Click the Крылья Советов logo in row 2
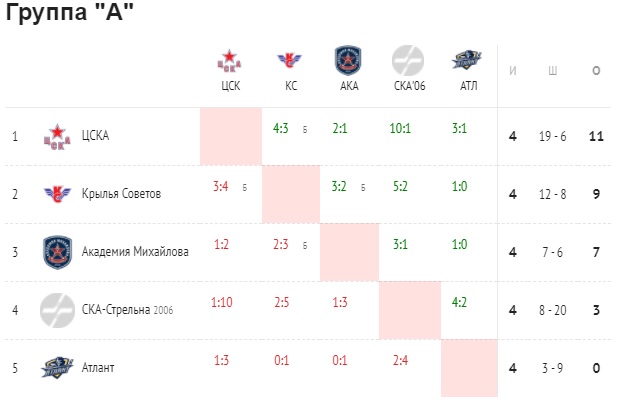620x400 pixels. coord(57,194)
